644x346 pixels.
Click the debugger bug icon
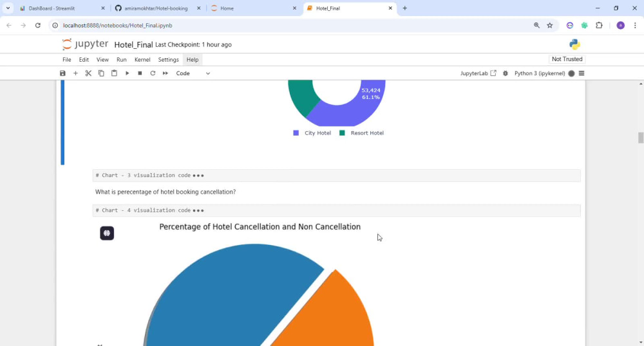[506, 73]
